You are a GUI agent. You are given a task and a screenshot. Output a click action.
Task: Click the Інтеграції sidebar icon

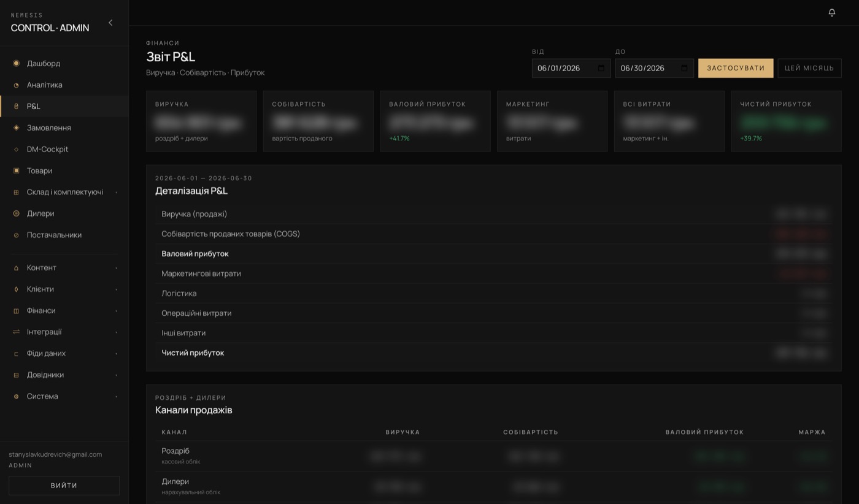pos(17,332)
